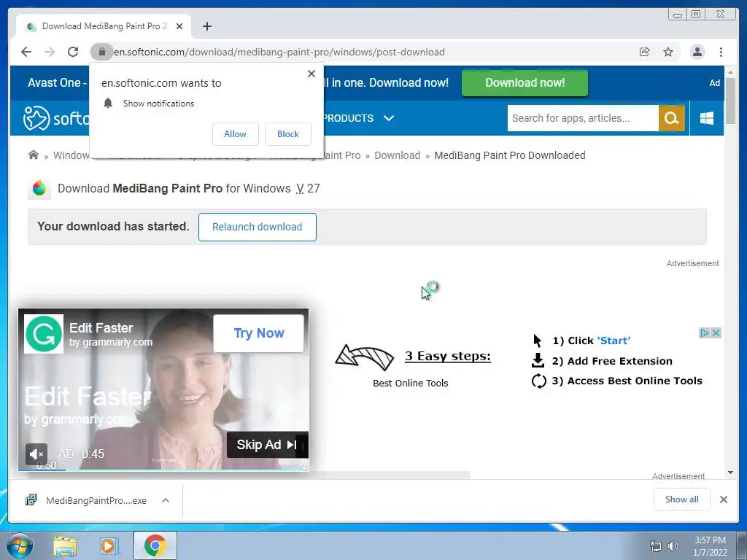Close the Best Online Tools ad

(x=716, y=332)
